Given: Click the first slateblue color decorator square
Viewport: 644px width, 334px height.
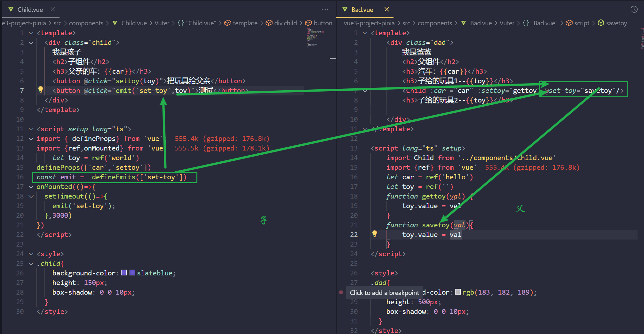Looking at the screenshot, I should 124,273.
